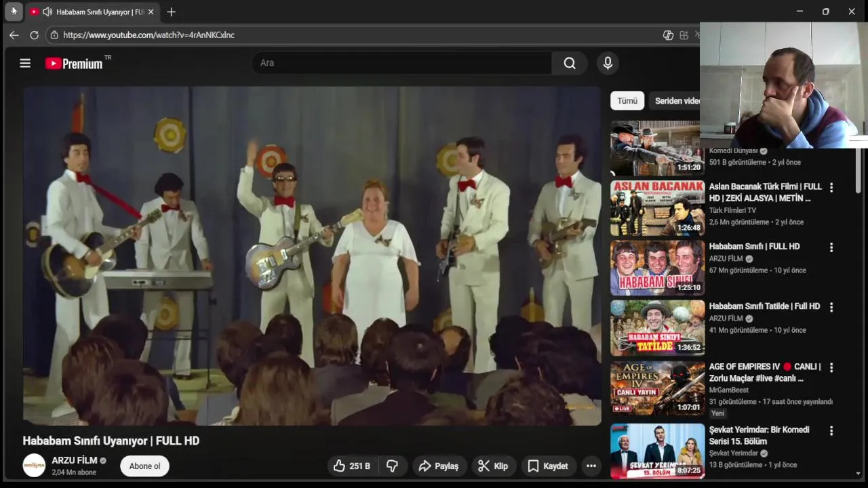Open AGE OF EMPIRES IV CANLI title
This screenshot has height=488, width=868.
pos(765,372)
